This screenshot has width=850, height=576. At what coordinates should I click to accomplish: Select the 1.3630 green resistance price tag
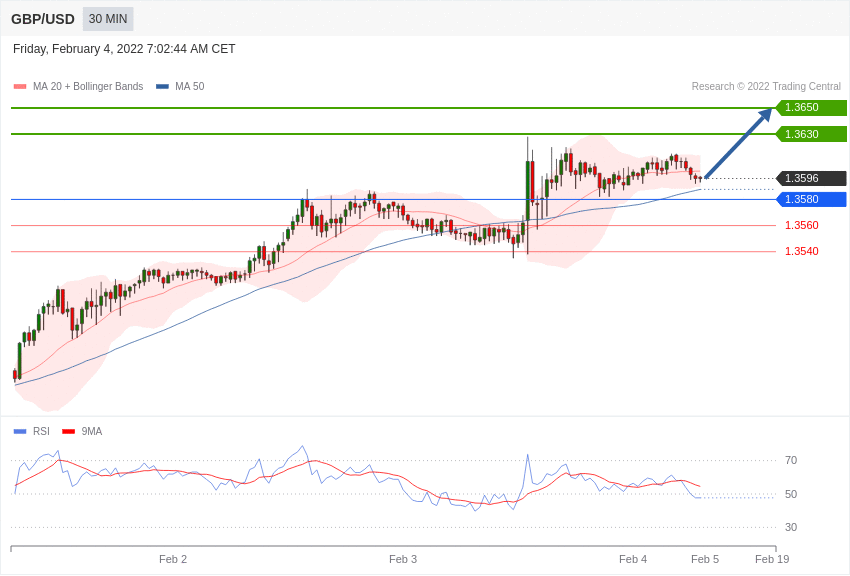tap(811, 134)
